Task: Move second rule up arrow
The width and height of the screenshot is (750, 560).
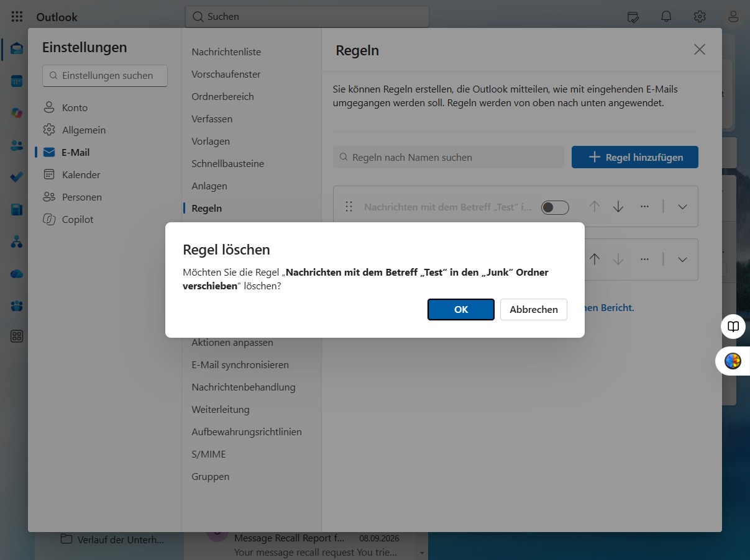Action: click(595, 260)
